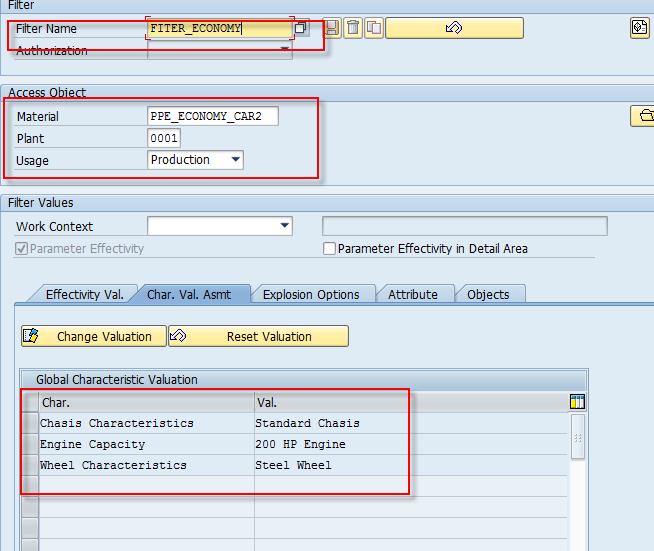
Task: Click the copy filter icon
Action: 373,28
